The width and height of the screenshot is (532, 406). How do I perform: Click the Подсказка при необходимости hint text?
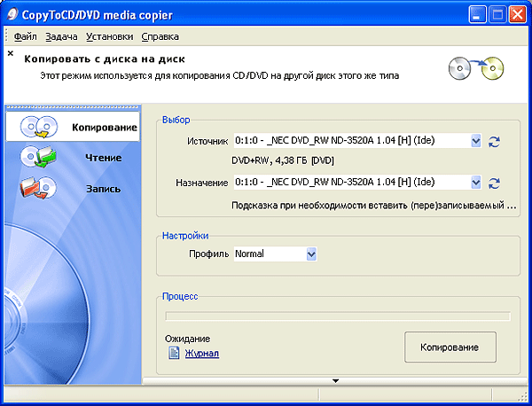[x=373, y=206]
